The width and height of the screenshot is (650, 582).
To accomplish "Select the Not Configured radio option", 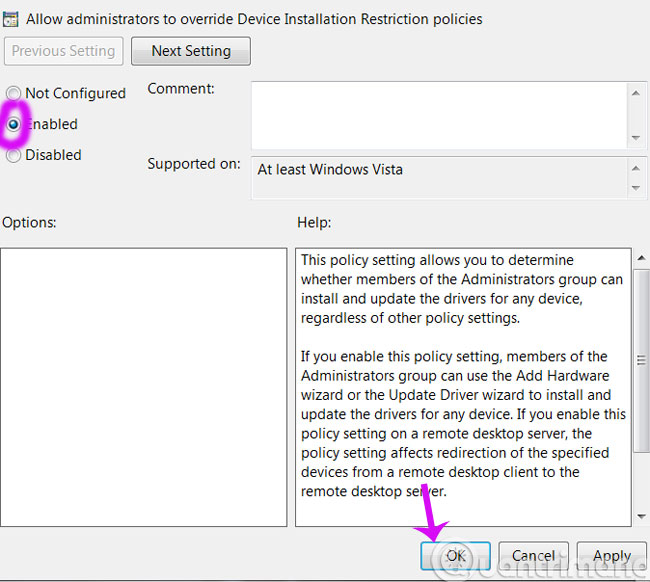I will tap(14, 94).
